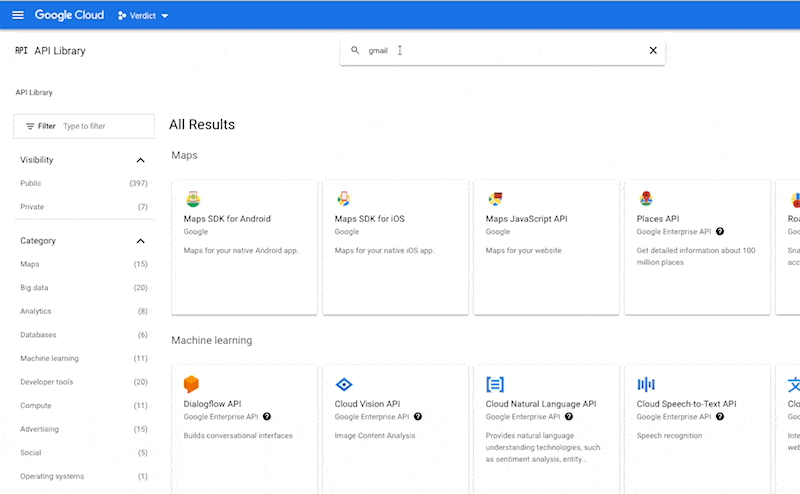800x494 pixels.
Task: Open the Places API title
Action: tap(658, 218)
